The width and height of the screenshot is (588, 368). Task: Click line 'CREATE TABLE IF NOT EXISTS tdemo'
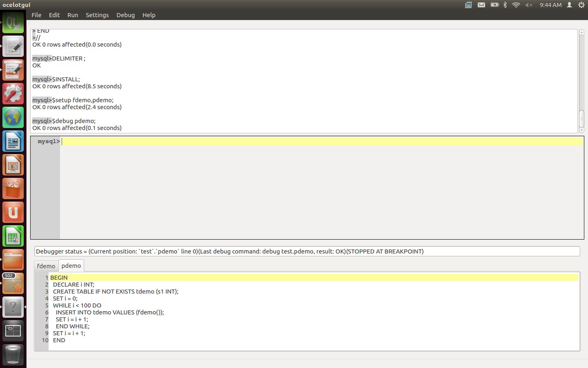pyautogui.click(x=116, y=292)
